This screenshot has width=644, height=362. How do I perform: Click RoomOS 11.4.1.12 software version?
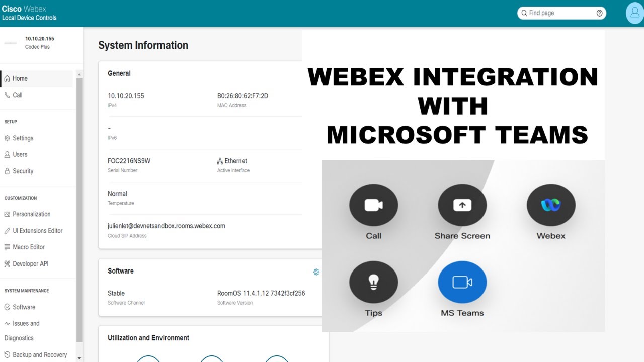tap(261, 293)
